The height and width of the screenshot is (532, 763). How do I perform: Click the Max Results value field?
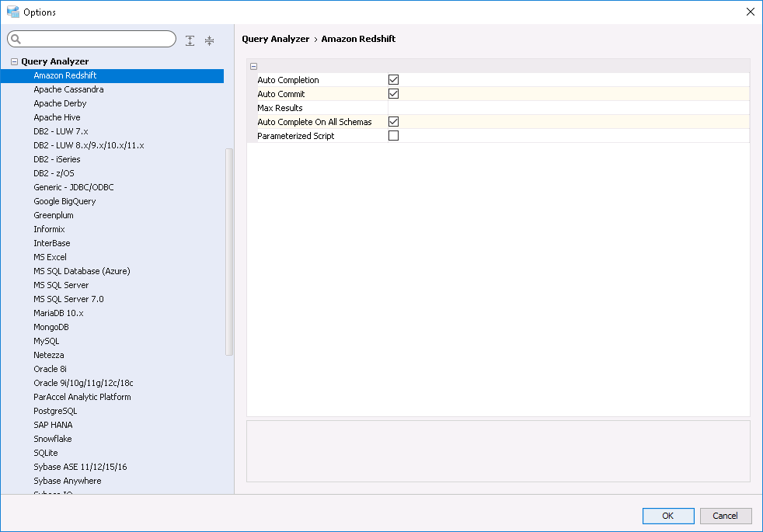(x=567, y=108)
